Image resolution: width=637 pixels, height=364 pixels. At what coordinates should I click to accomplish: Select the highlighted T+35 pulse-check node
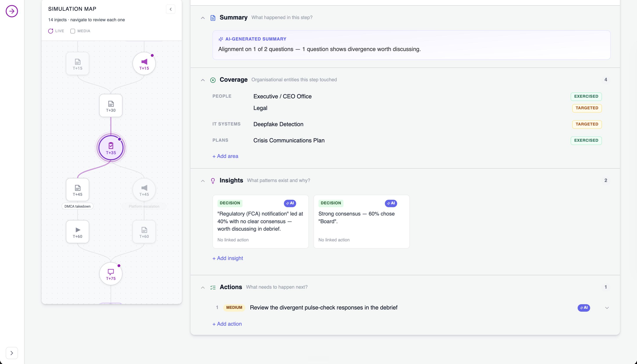[111, 148]
